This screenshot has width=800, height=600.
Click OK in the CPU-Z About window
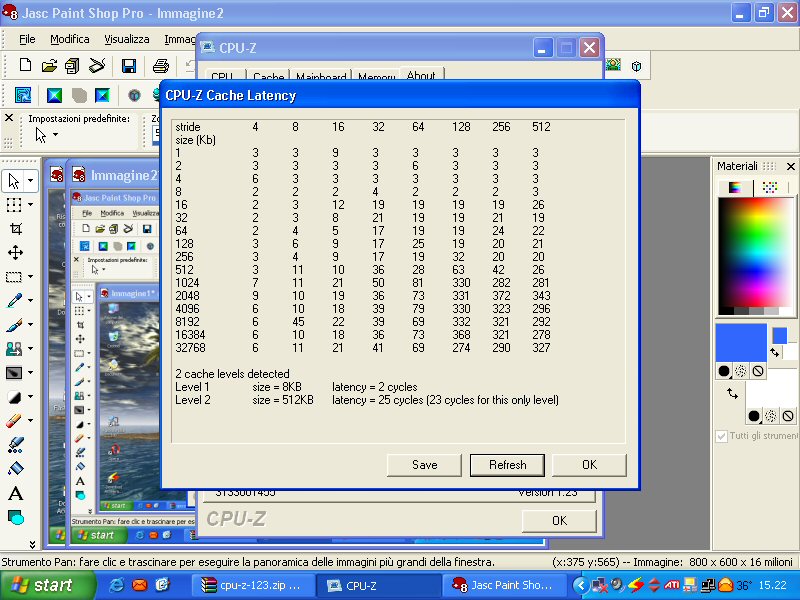(x=559, y=520)
